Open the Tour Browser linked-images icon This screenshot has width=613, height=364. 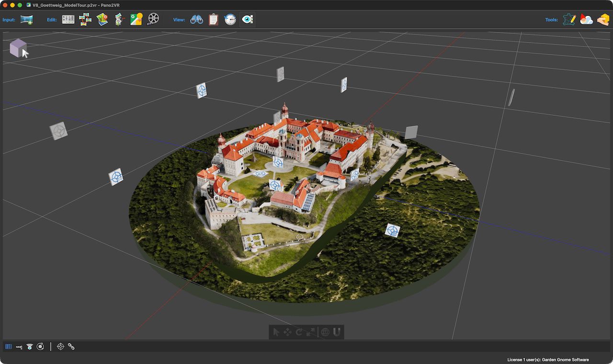pos(85,20)
